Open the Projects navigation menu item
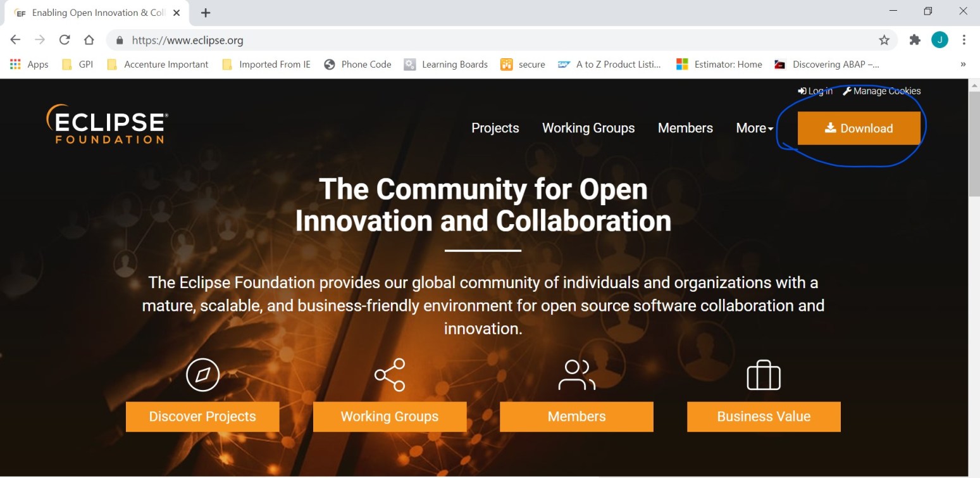The height and width of the screenshot is (478, 980). point(495,128)
